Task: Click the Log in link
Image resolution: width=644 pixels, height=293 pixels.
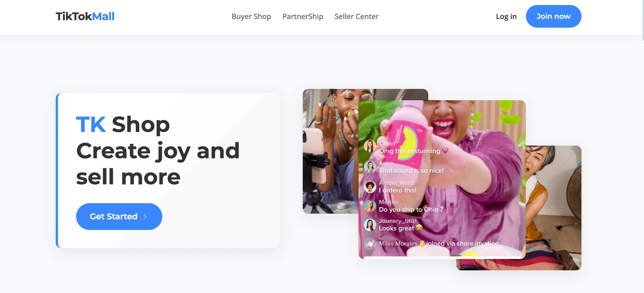Action: click(x=506, y=17)
